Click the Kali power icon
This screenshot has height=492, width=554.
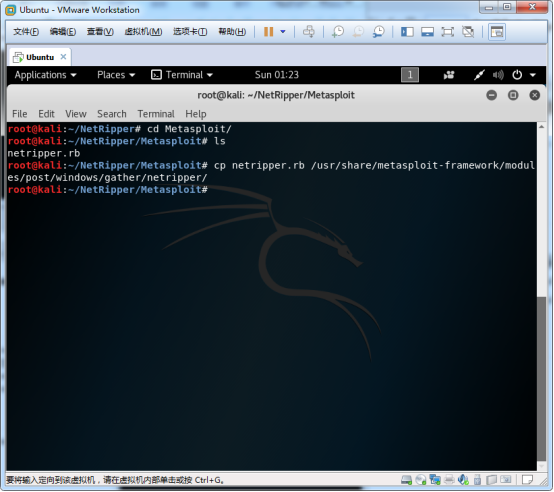point(517,75)
